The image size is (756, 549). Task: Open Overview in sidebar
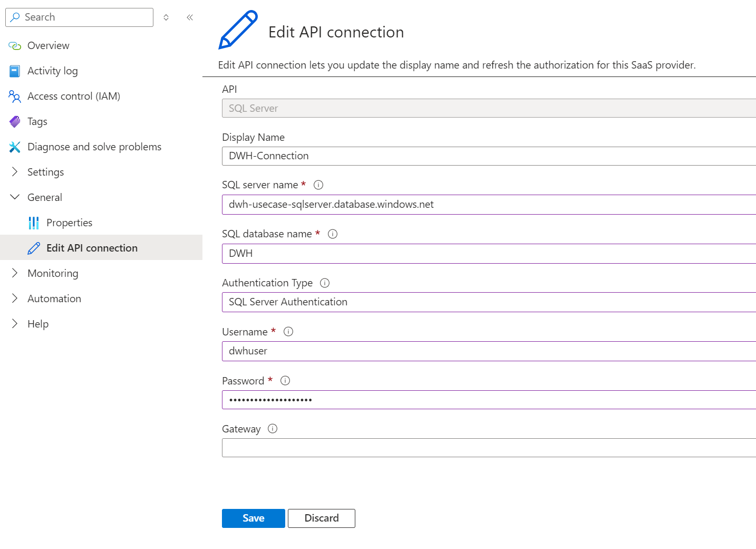[x=101, y=46]
